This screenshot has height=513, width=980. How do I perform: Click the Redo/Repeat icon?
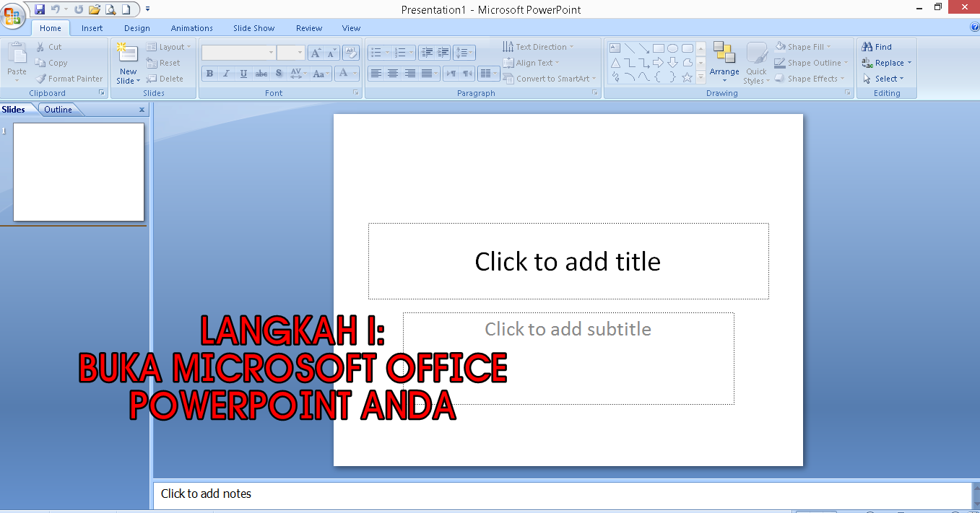point(79,9)
